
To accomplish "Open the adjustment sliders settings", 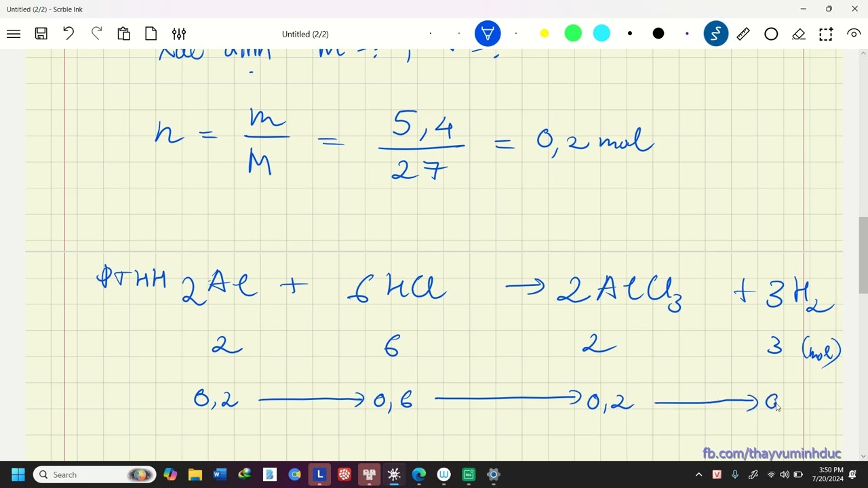I will 179,34.
